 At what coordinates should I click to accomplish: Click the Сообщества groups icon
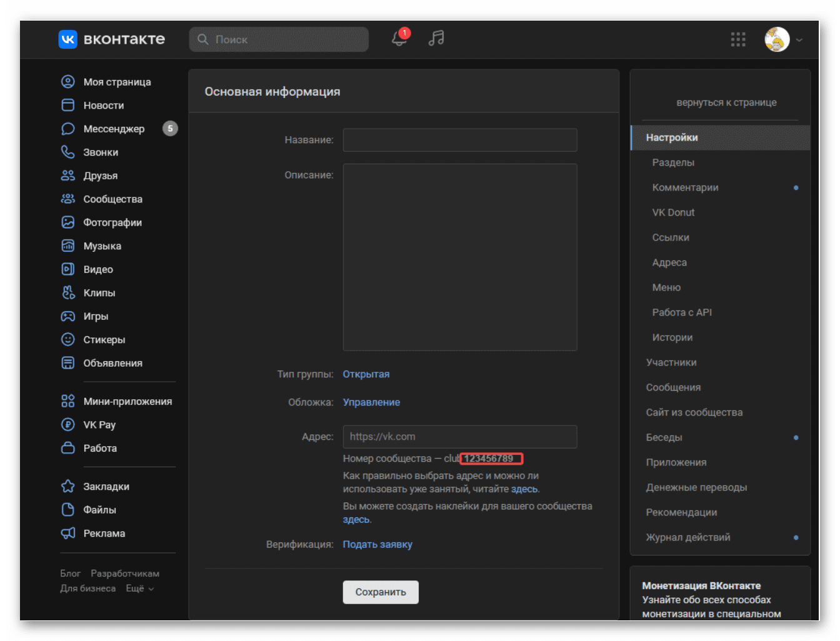[67, 199]
